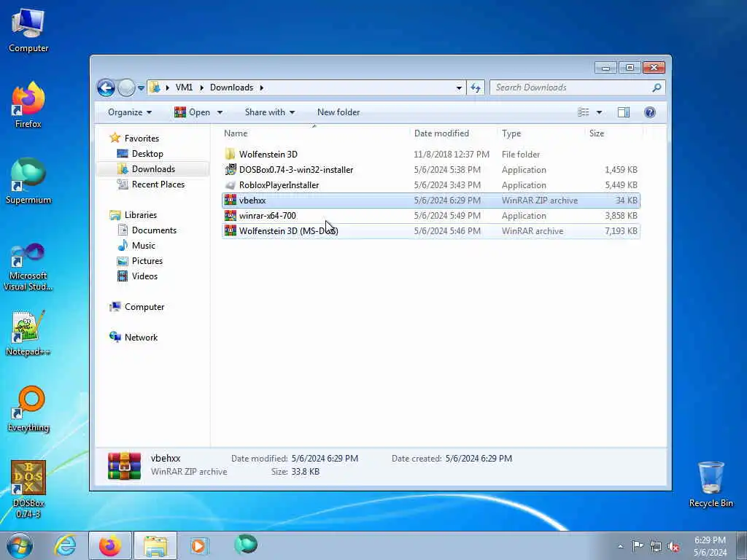Expand the arrow after Downloads breadcrumb
Image resolution: width=747 pixels, height=560 pixels.
pos(262,87)
